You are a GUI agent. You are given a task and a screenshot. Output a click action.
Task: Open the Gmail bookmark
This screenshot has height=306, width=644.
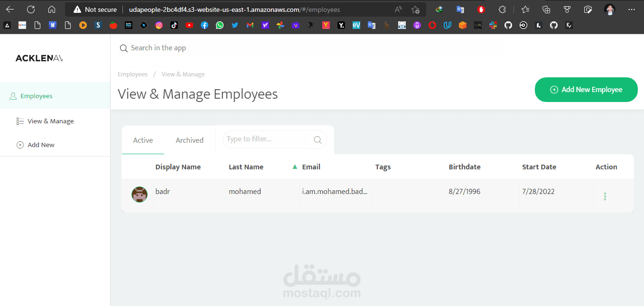(250, 26)
